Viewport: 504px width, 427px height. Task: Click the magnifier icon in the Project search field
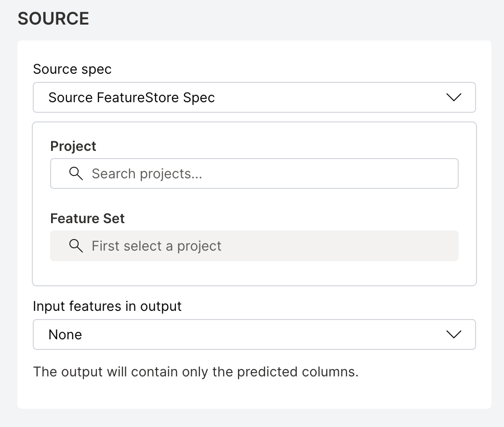76,173
